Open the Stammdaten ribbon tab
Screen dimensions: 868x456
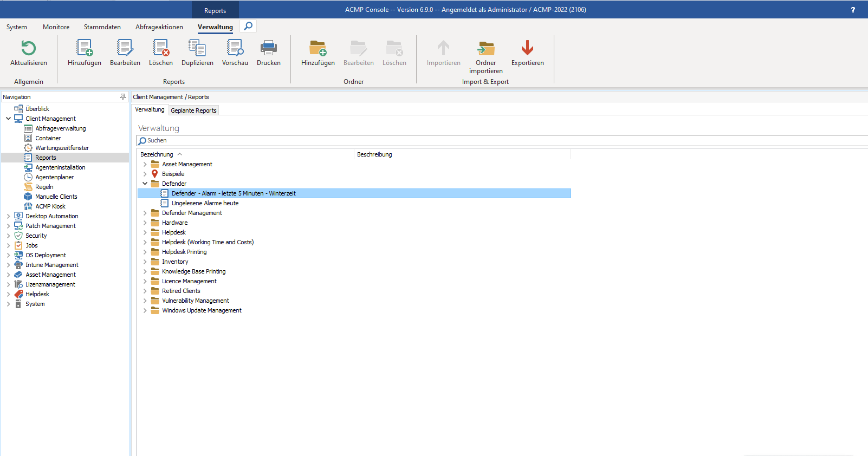point(102,27)
